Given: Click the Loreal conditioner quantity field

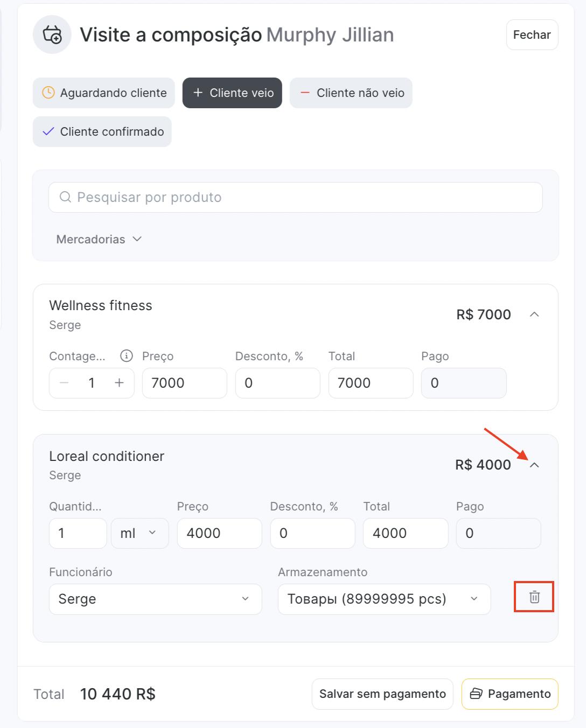Looking at the screenshot, I should coord(78,533).
